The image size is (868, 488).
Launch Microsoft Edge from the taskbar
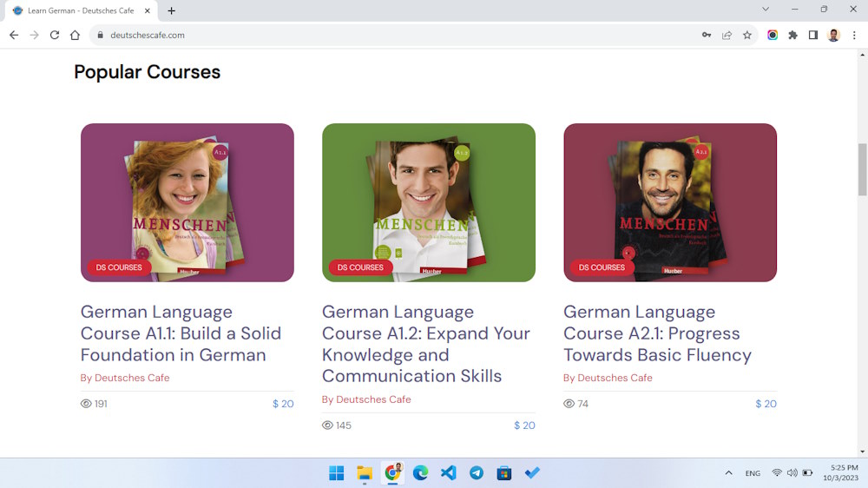tap(420, 473)
